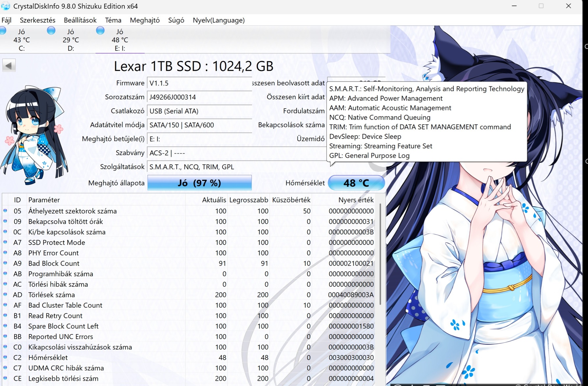Go to the previous disk with the left arrow
This screenshot has width=588, height=386.
coord(9,65)
